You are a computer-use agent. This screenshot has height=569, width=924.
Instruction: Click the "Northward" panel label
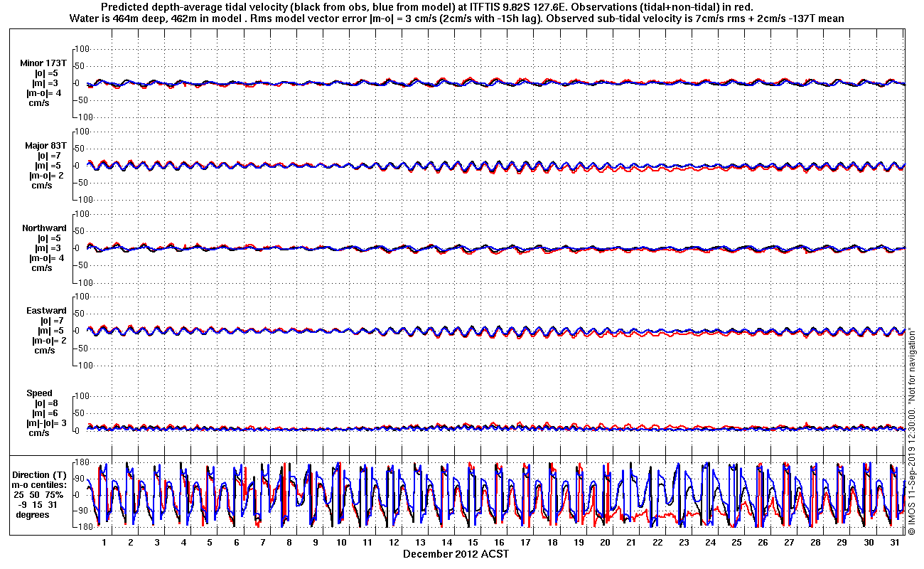click(44, 228)
